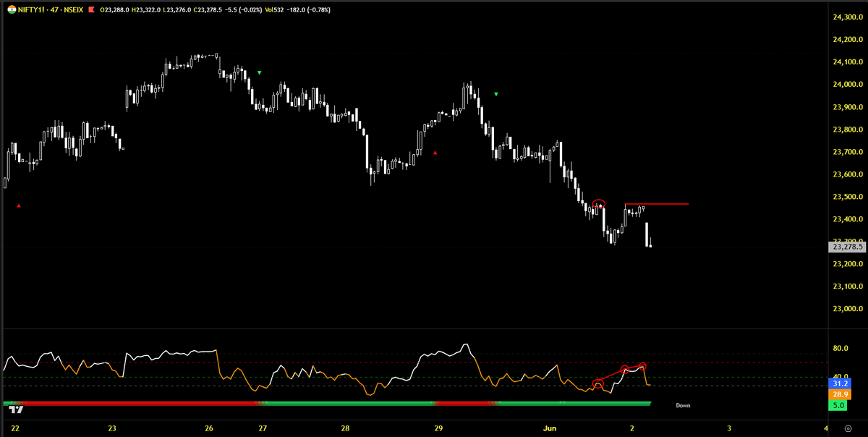
Task: Click date 27 on the time axis
Action: pos(263,429)
